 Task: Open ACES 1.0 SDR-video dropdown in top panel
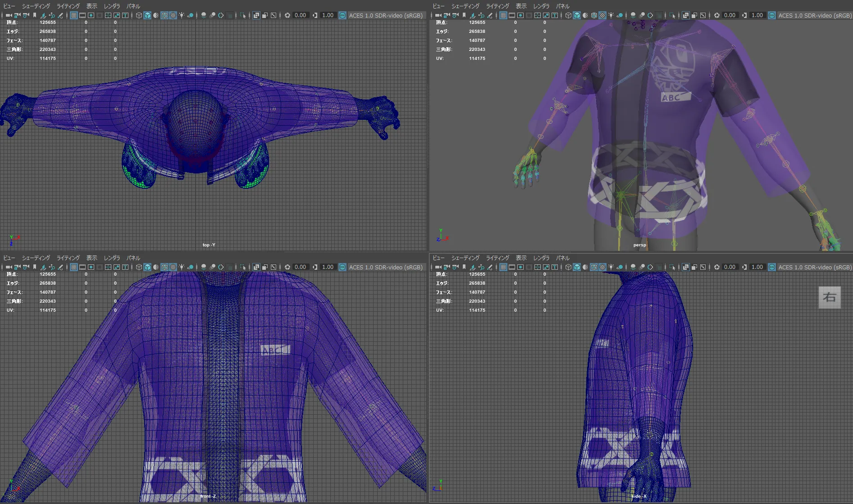[385, 15]
